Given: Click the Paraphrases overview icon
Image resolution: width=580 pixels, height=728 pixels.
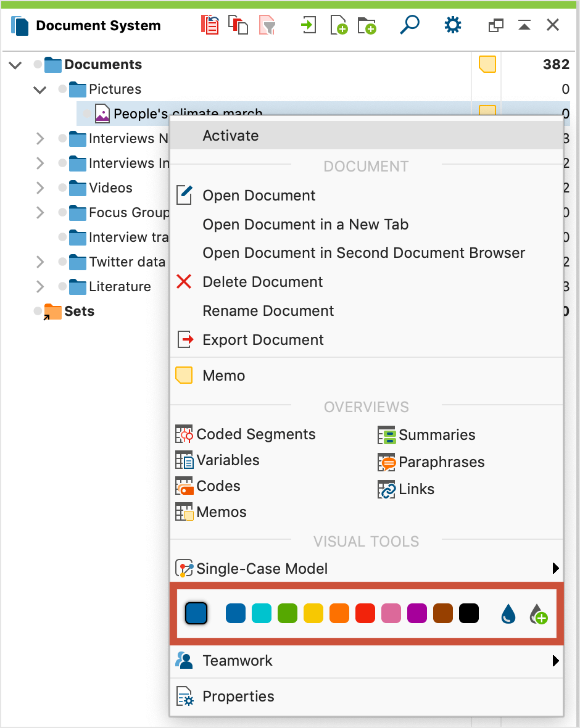Looking at the screenshot, I should tap(386, 462).
